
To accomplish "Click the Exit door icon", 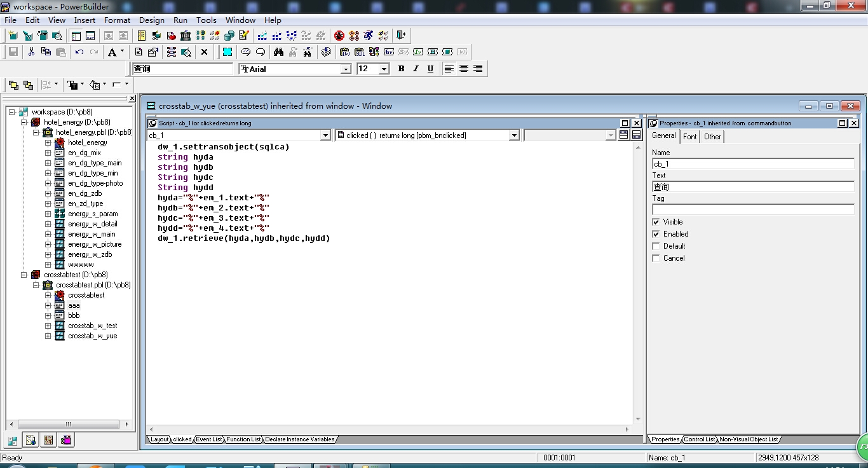I will [x=401, y=36].
